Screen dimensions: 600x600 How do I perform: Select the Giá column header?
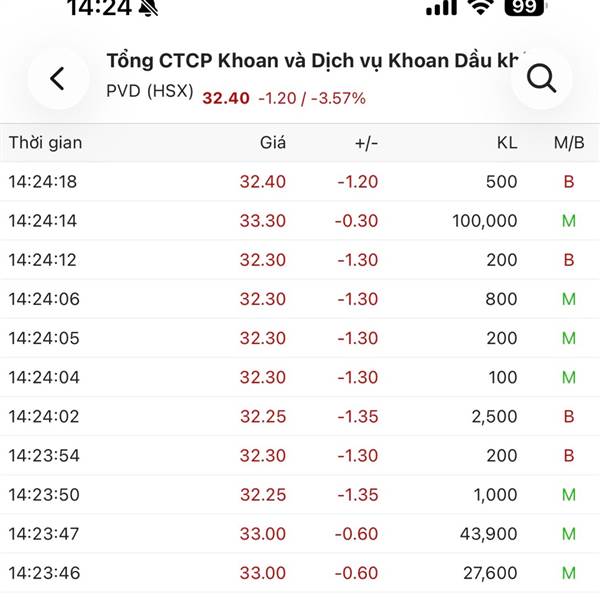tap(272, 143)
